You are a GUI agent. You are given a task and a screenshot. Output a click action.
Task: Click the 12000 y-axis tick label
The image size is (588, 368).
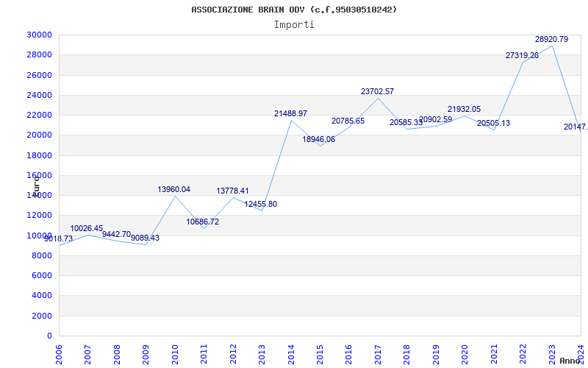coord(40,215)
